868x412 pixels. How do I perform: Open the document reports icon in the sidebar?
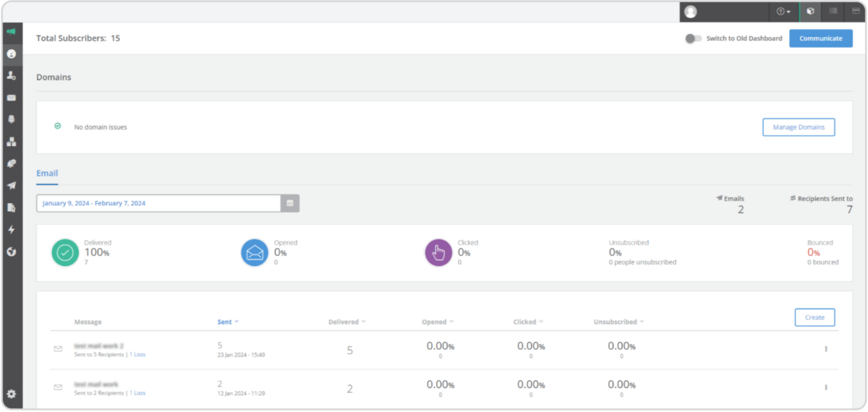(11, 207)
